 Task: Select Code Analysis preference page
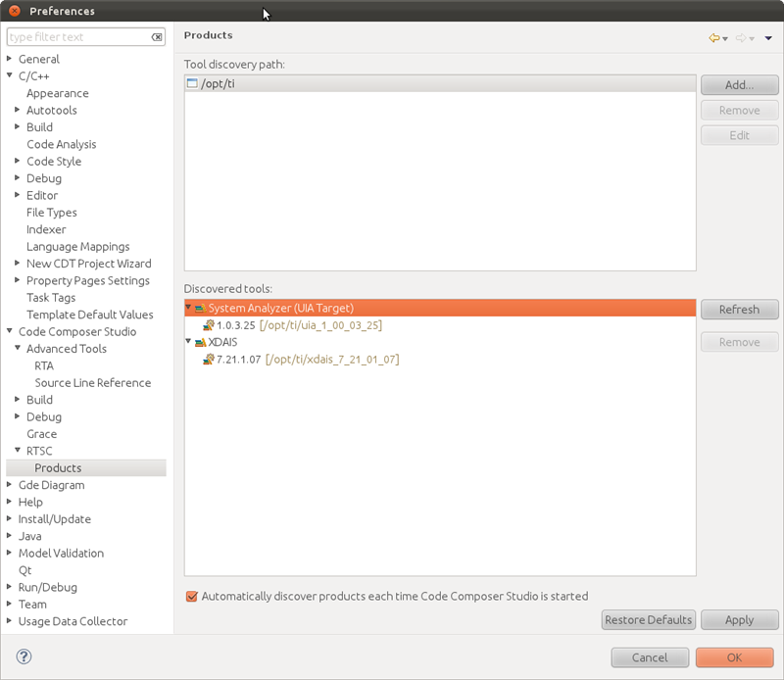coord(62,144)
